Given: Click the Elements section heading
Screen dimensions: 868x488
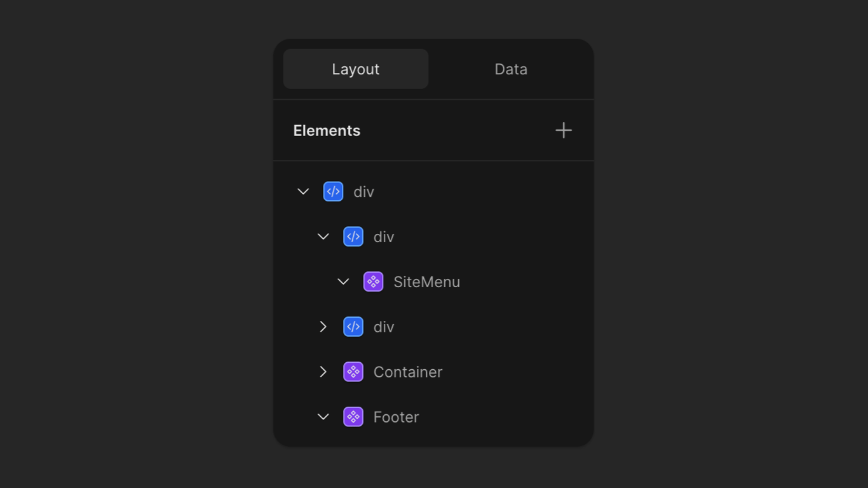Looking at the screenshot, I should click(x=327, y=130).
